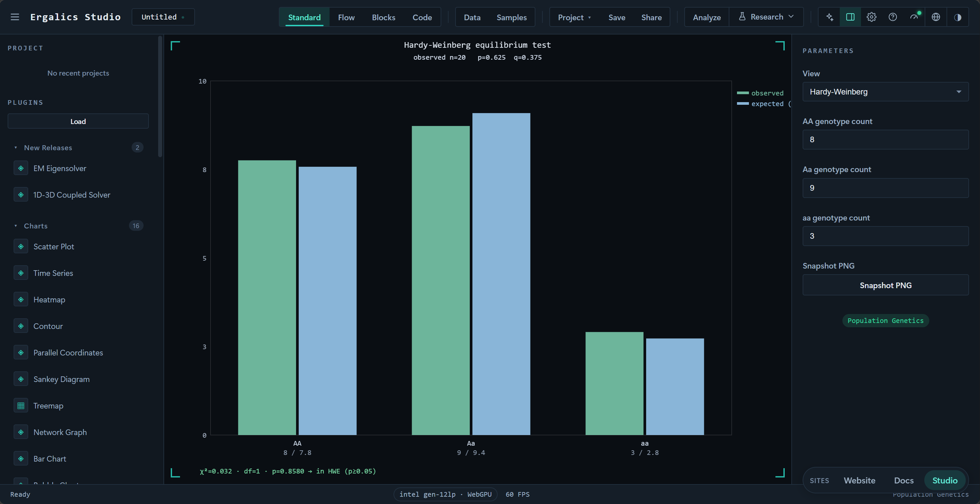This screenshot has width=980, height=504.
Task: Click the performance gauge icon
Action: click(914, 17)
